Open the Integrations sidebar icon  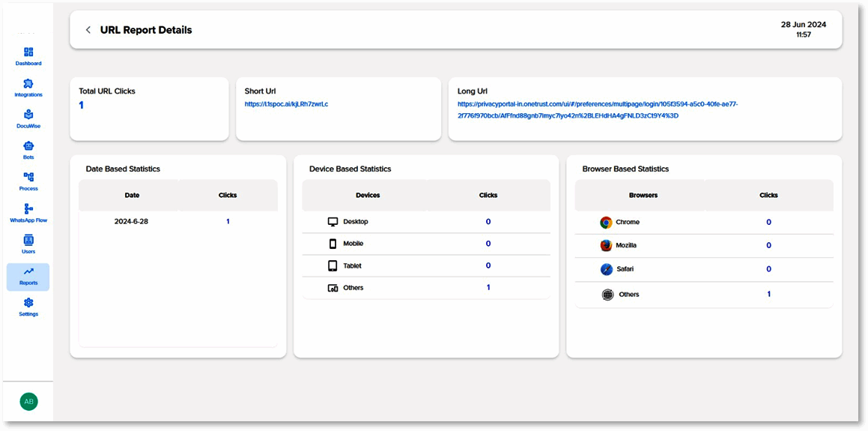click(x=28, y=84)
